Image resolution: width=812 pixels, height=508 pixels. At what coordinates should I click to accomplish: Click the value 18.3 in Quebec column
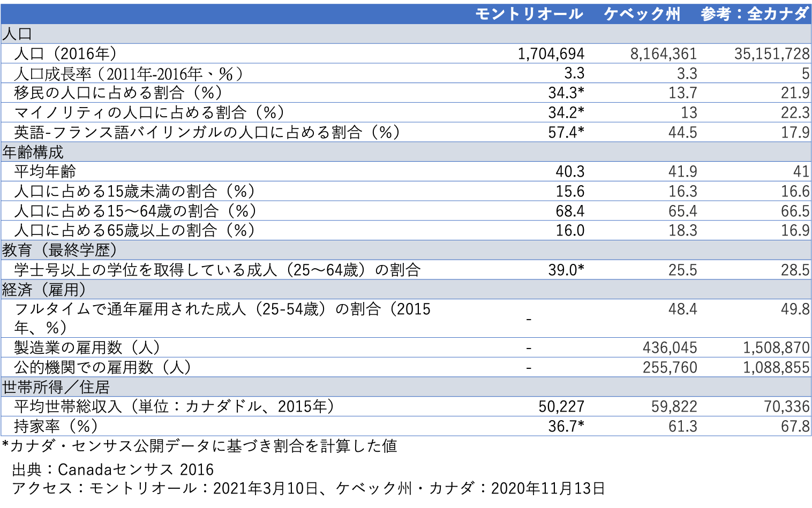683,230
